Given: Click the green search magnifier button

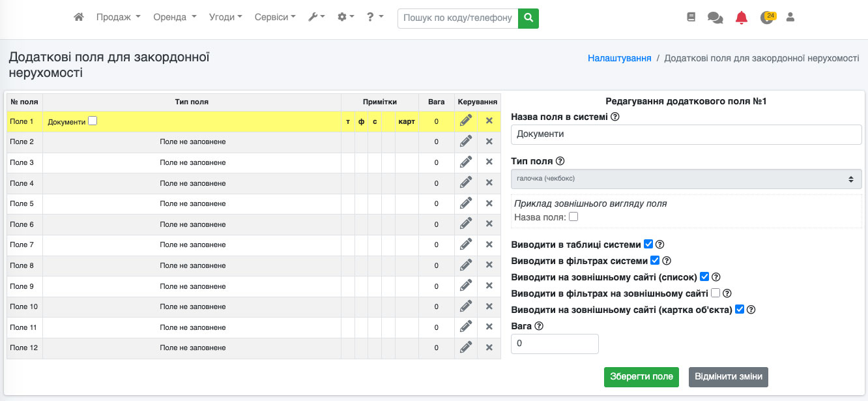Looking at the screenshot, I should [528, 18].
